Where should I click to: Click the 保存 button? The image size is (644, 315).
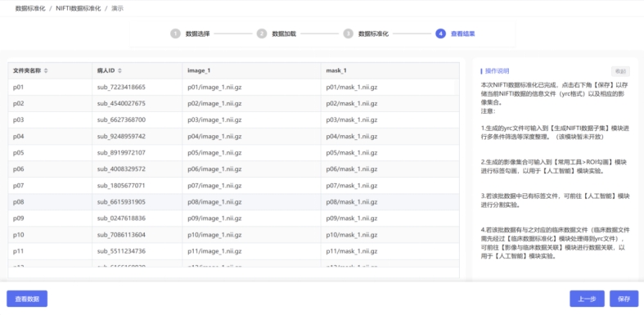coord(624,299)
